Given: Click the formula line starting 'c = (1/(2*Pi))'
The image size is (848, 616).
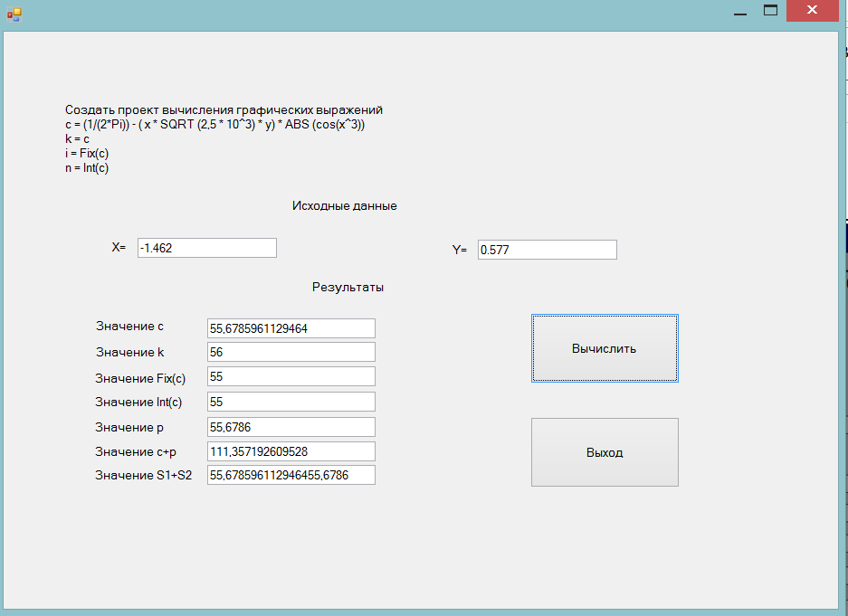Looking at the screenshot, I should [x=214, y=125].
